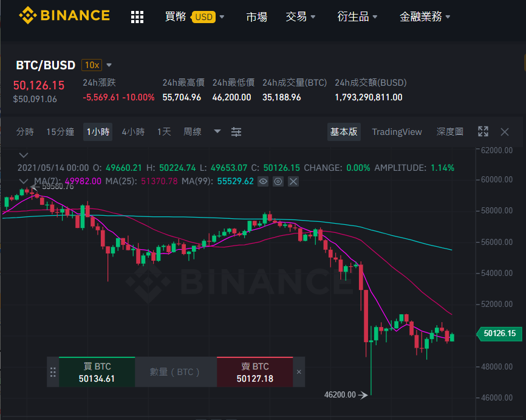
Task: Close the quick-trade buy/sell panel
Action: (299, 372)
